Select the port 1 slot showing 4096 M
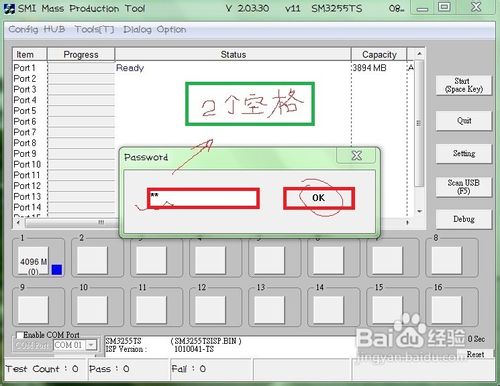Image resolution: width=500 pixels, height=386 pixels. point(33,261)
